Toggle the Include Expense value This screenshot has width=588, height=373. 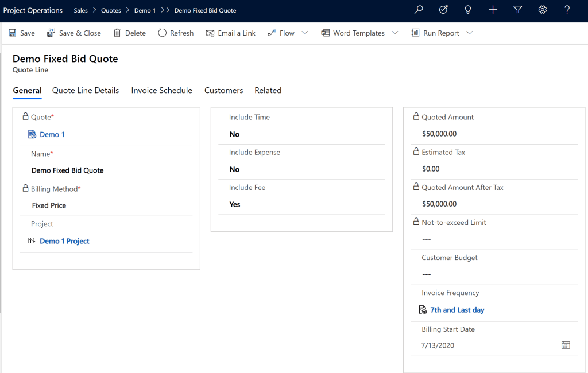[x=234, y=169]
